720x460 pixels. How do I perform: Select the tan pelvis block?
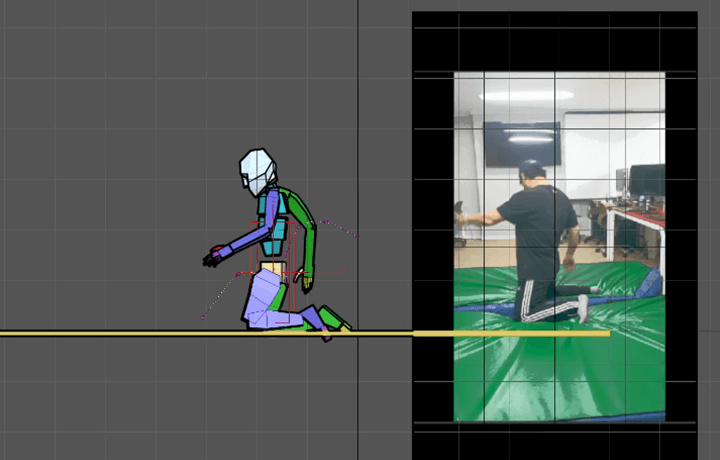[x=273, y=268]
